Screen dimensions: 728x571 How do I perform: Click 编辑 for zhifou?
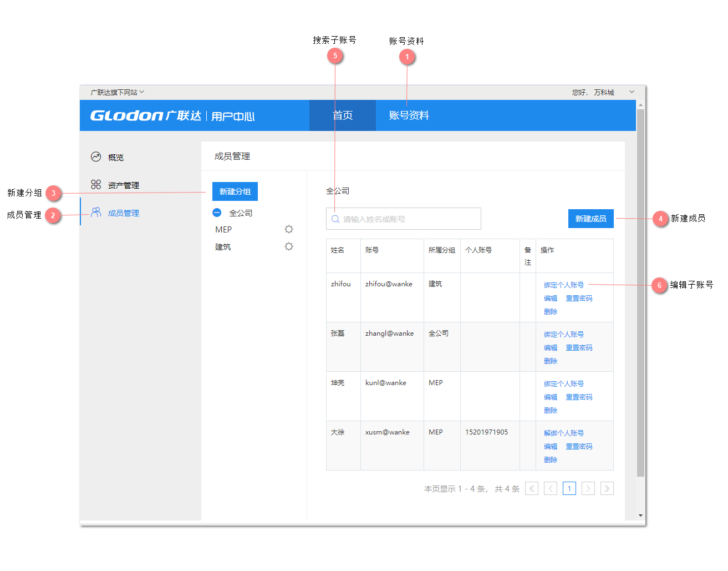point(551,298)
